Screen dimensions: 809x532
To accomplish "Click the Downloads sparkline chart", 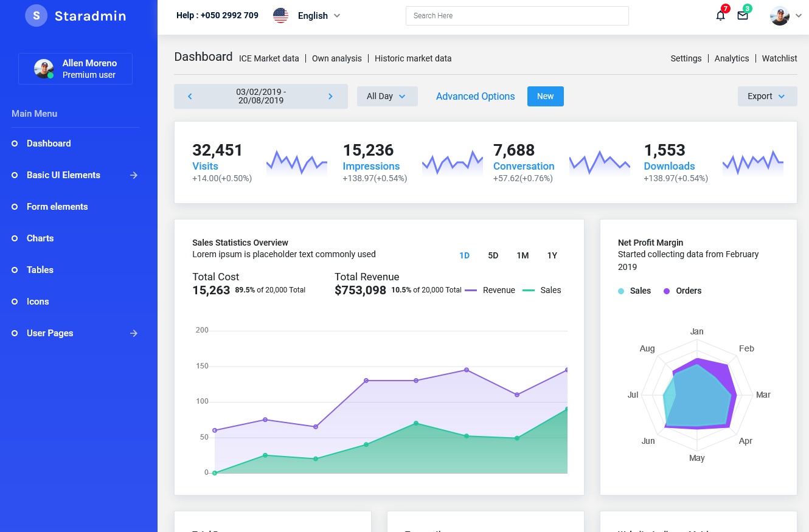I will (x=753, y=163).
